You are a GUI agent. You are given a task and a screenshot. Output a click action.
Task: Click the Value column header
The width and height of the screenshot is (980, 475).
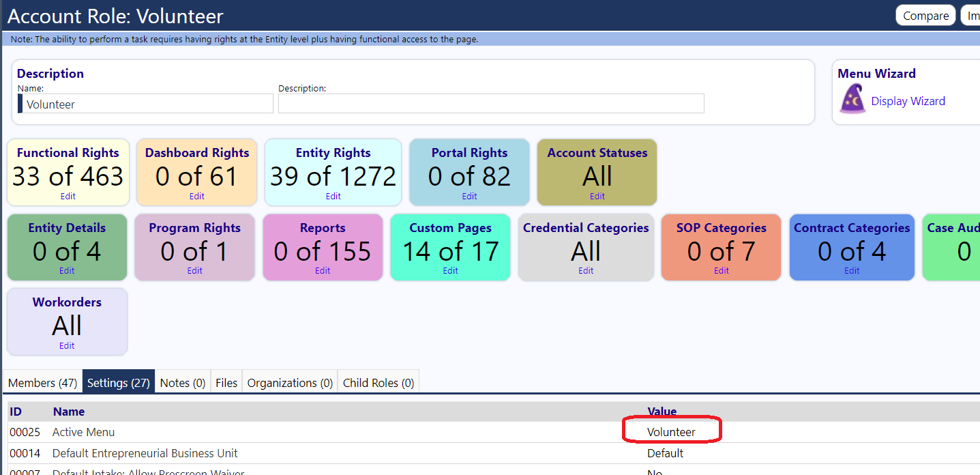click(662, 412)
